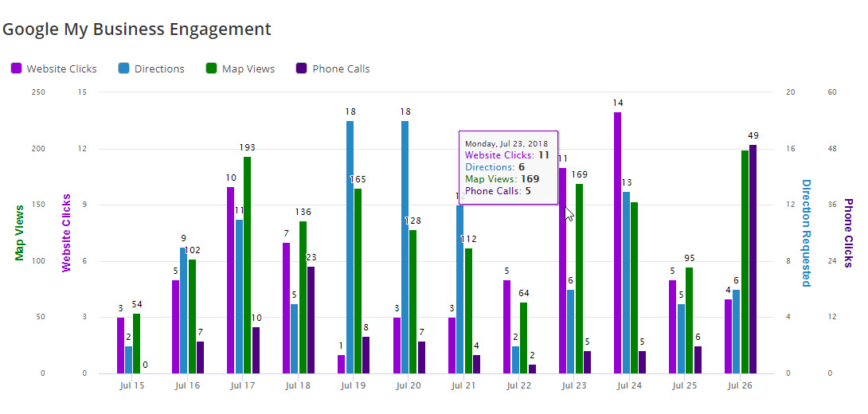Select the Jul 25 Map Views bar showing 95

689,320
